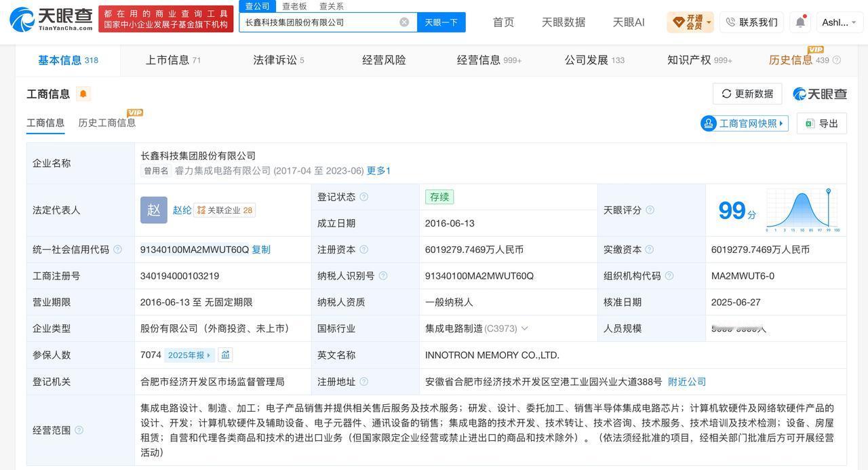868x470 pixels.
Task: Click the orange alert bell beside 工商信息
Action: [83, 94]
